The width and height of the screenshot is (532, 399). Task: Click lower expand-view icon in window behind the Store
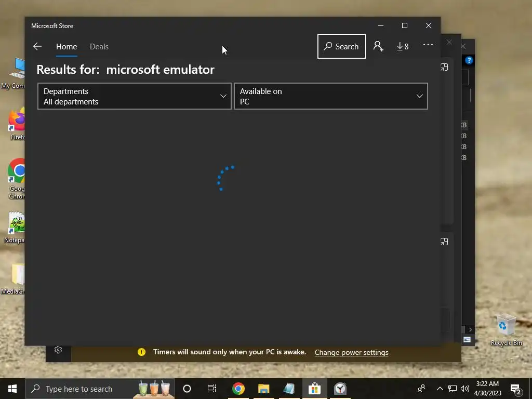[x=444, y=242]
